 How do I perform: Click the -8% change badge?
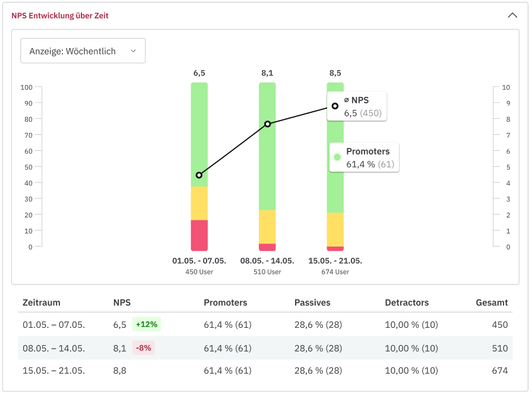(143, 348)
